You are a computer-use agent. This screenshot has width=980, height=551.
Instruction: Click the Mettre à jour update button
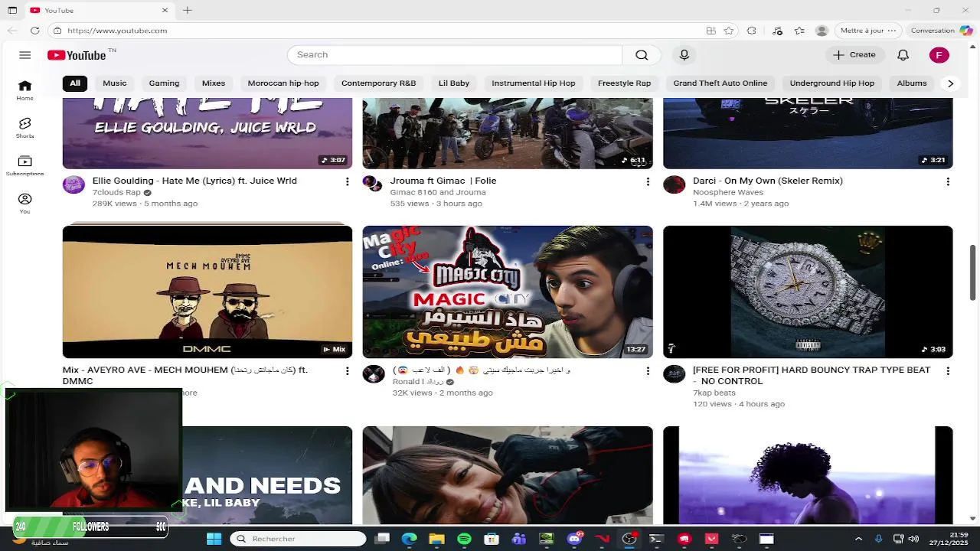(867, 31)
